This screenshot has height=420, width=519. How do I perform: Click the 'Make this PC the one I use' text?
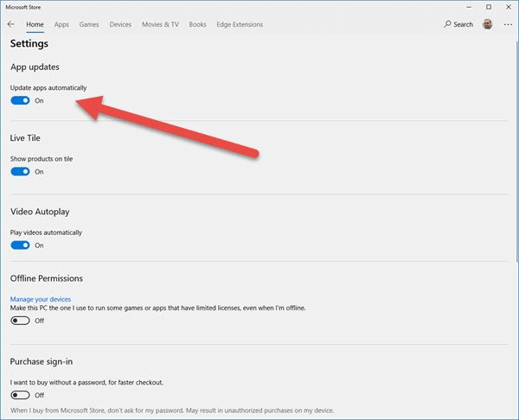158,308
